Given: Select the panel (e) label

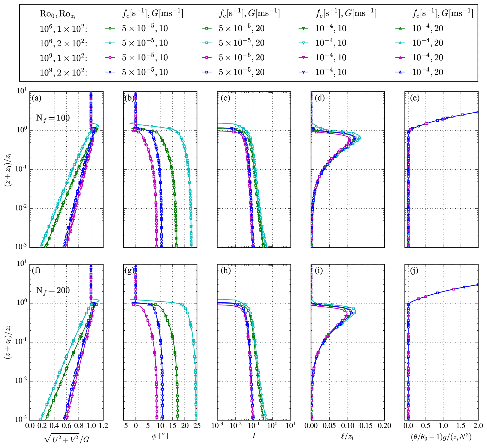Looking at the screenshot, I should 415,98.
